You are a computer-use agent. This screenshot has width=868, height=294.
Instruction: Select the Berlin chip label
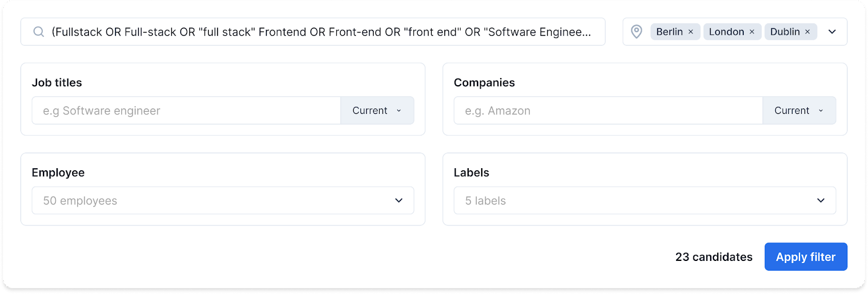(x=669, y=32)
